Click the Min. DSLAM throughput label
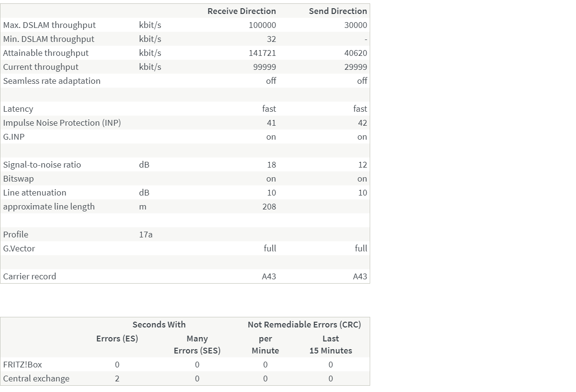 49,39
